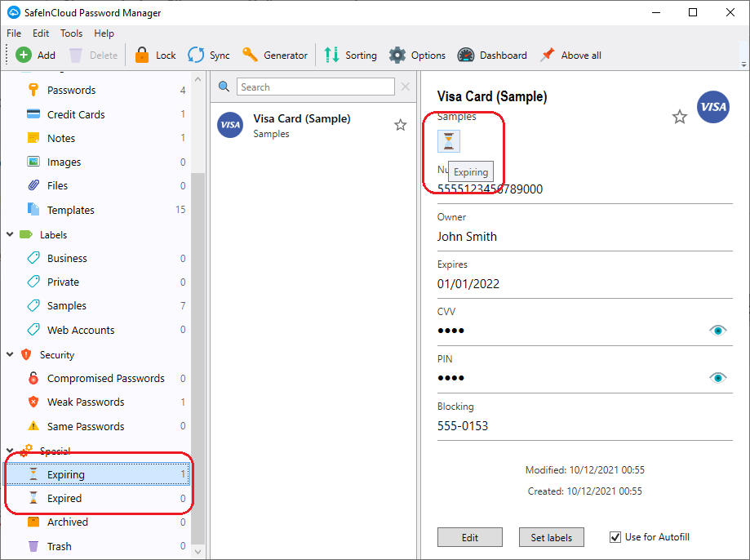Collapse the Security section
Screen dimensions: 750x560
(x=10, y=354)
